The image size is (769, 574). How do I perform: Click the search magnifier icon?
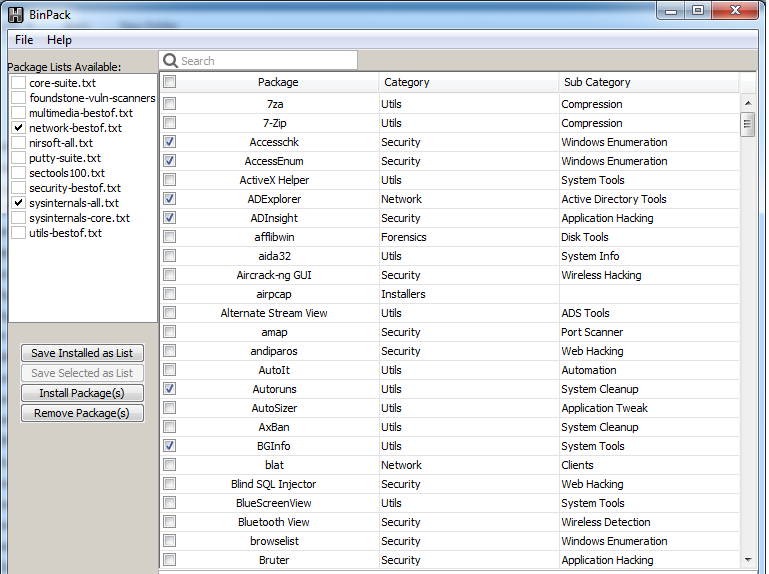(x=170, y=61)
